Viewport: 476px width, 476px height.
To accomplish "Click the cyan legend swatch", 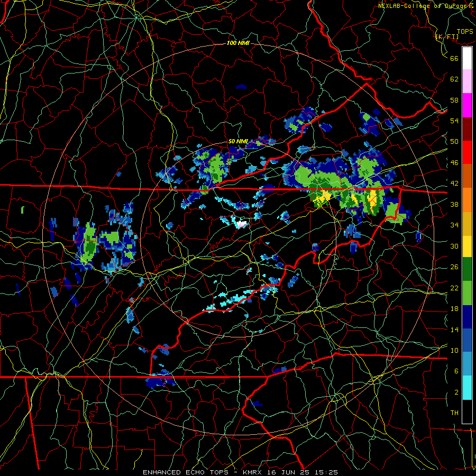I will point(467,388).
